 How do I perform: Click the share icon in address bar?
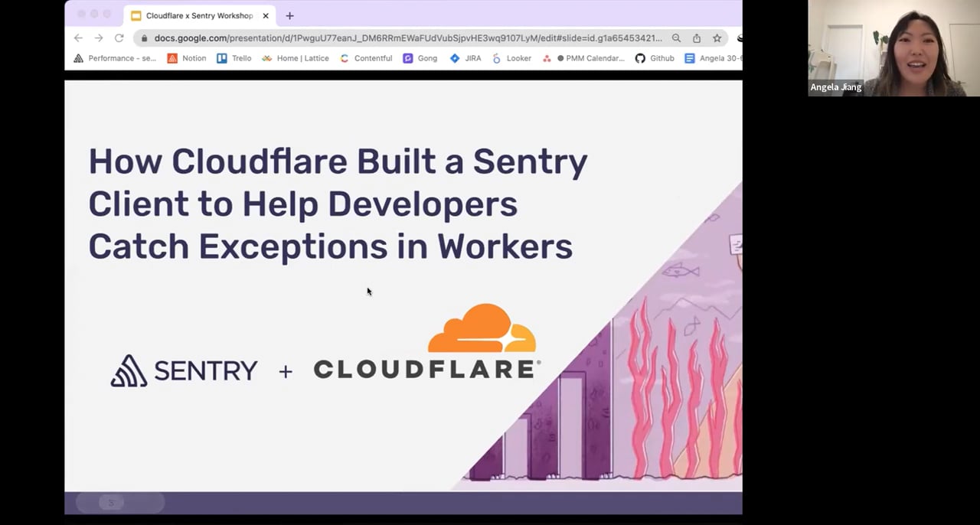[697, 37]
